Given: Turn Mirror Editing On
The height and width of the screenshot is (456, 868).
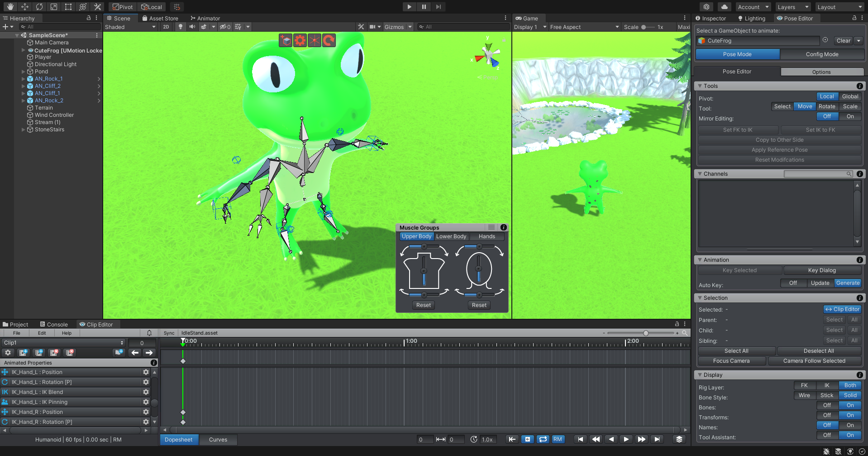Looking at the screenshot, I should [850, 116].
